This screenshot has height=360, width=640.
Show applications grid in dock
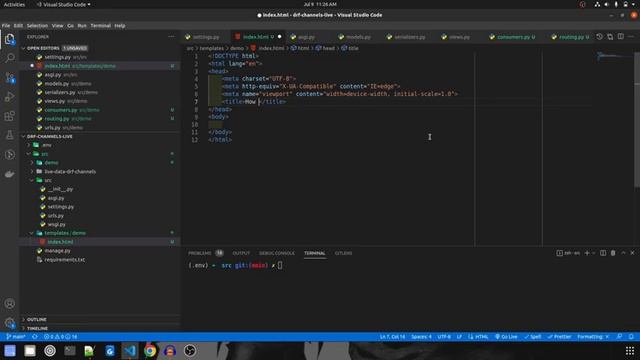pos(630,351)
